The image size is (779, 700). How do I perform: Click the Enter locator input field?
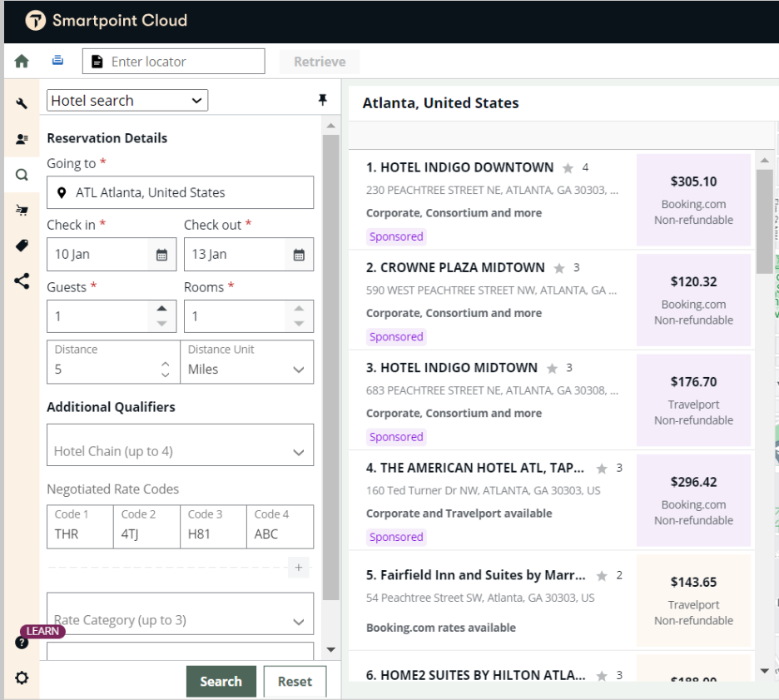coord(174,62)
